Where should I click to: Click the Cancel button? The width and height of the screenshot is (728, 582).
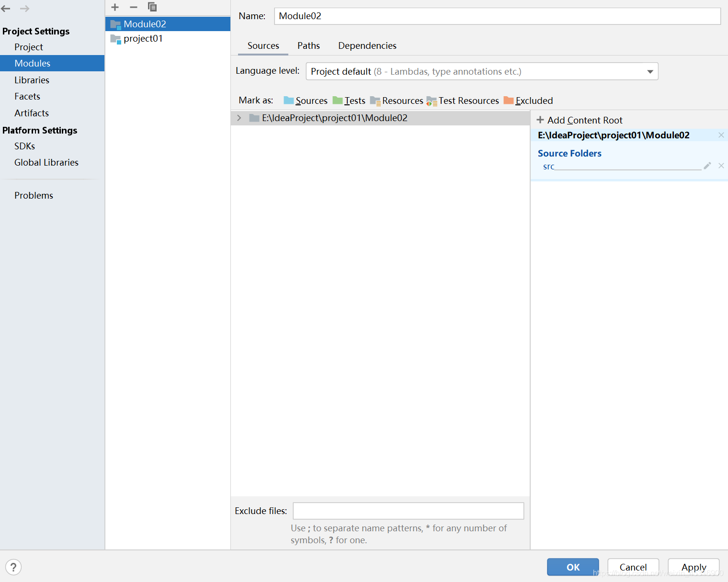pos(633,567)
